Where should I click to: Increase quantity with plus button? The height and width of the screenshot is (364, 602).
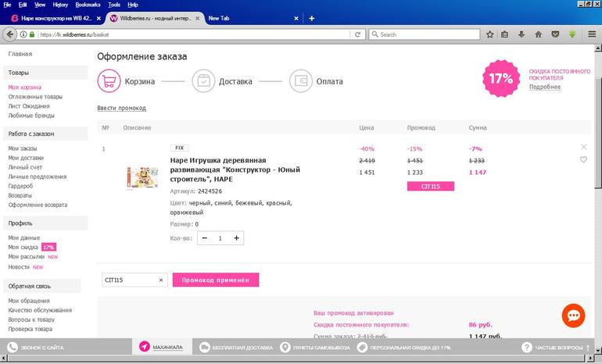[236, 238]
